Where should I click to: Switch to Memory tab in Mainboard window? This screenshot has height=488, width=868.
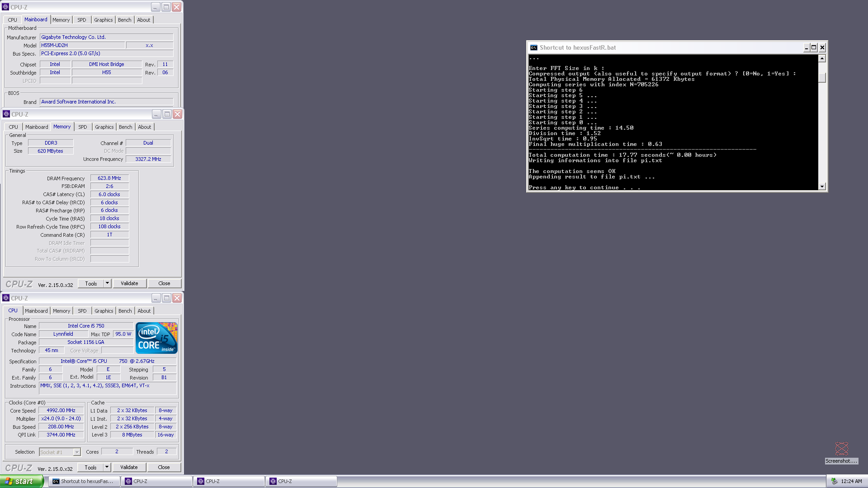[x=61, y=20]
